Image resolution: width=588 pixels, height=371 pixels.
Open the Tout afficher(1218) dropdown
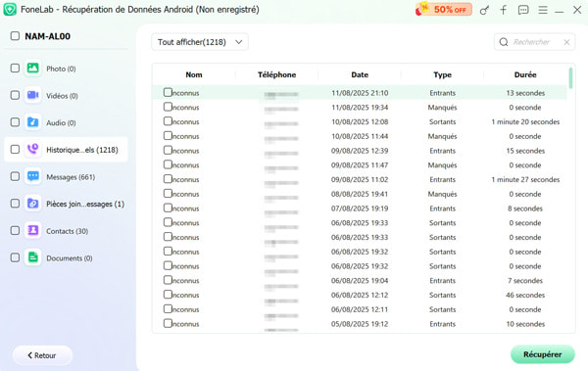click(x=200, y=42)
